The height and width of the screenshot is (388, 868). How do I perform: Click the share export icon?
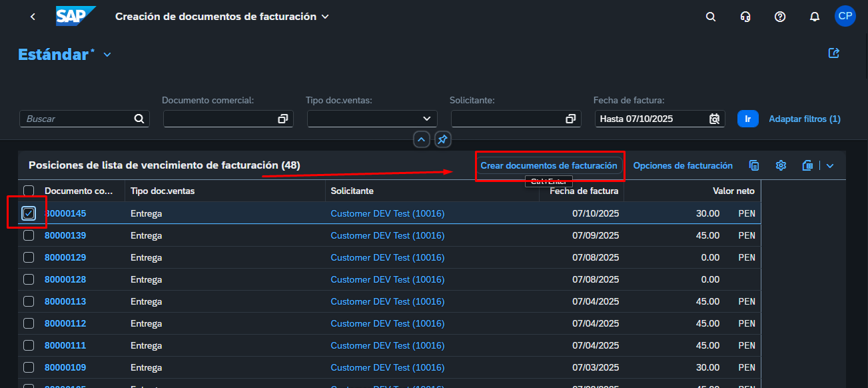point(833,53)
